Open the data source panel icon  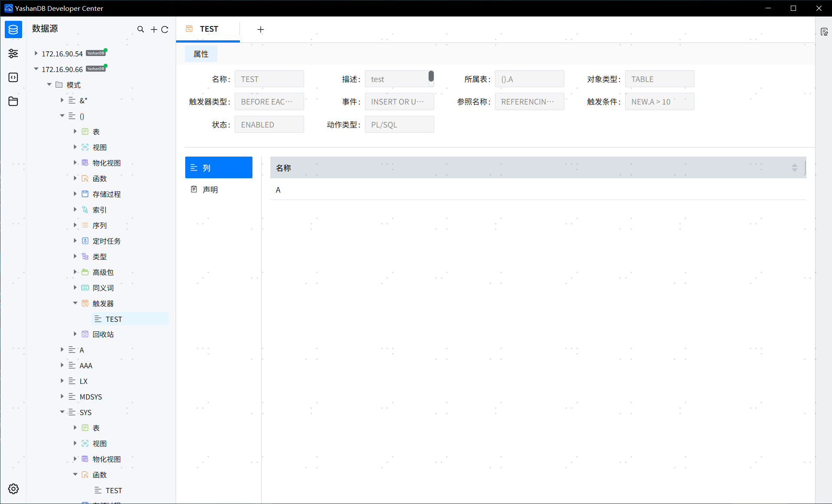coord(13,29)
